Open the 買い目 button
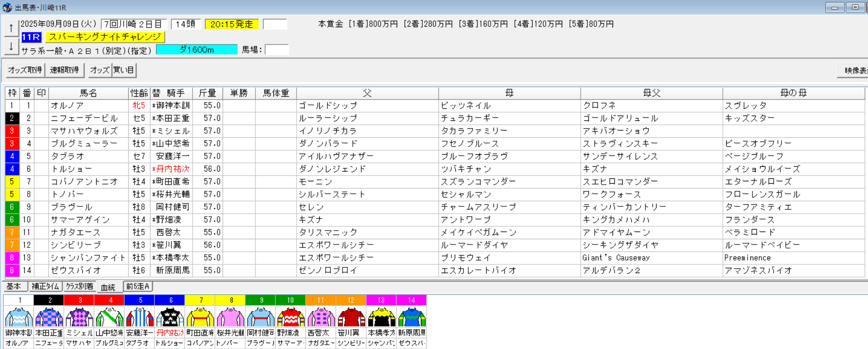Screen dimensions: 868x349 pyautogui.click(x=124, y=70)
